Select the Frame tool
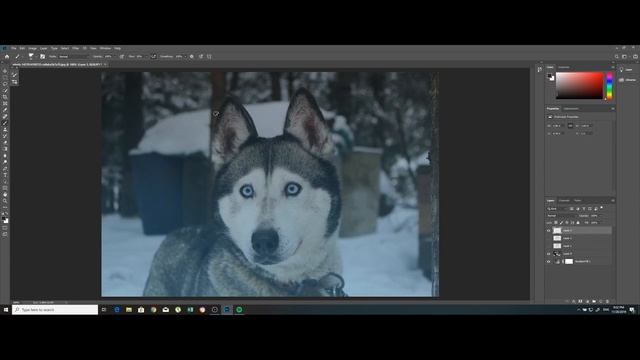 [x=5, y=103]
